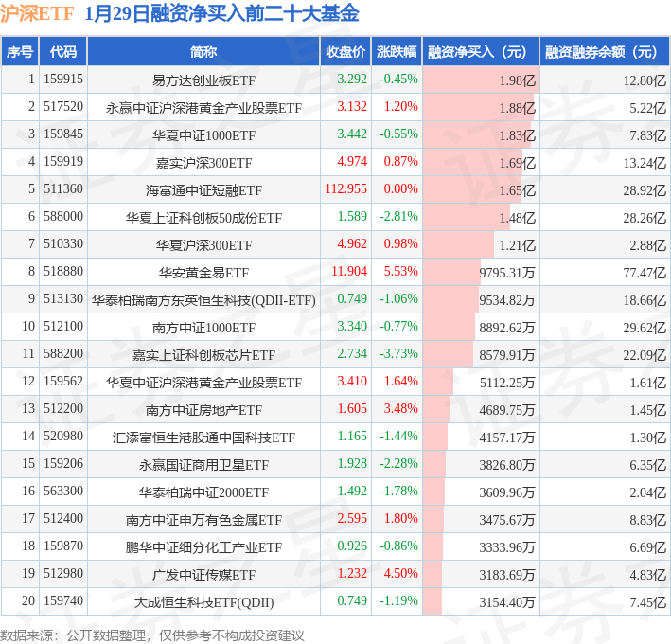The width and height of the screenshot is (671, 644).
Task: Select closing price 3.442
Action: 352,134
